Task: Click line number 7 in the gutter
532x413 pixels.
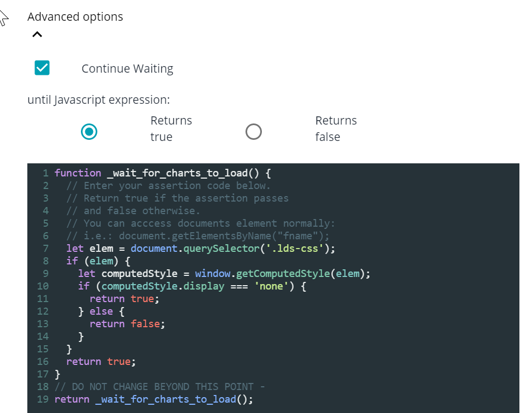Action: (46, 249)
